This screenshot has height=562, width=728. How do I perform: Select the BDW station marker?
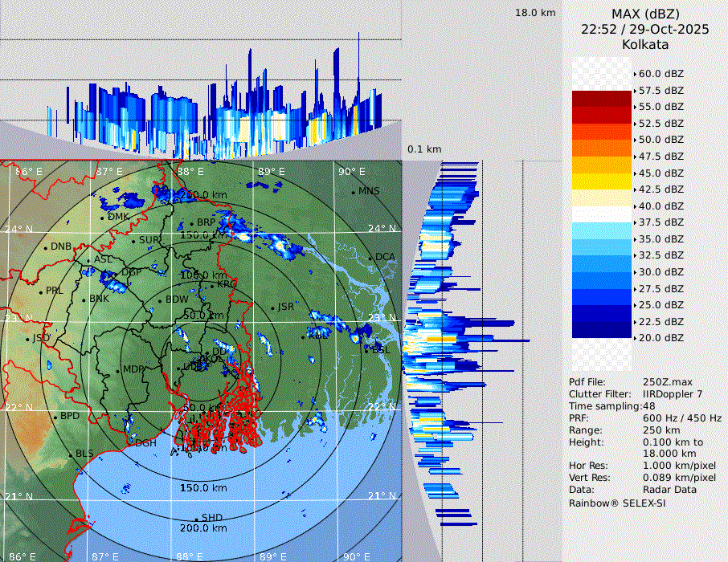tap(160, 300)
